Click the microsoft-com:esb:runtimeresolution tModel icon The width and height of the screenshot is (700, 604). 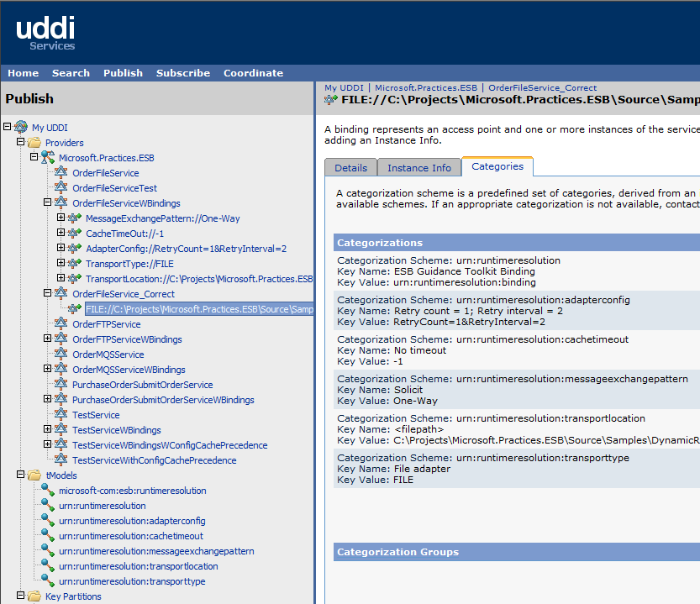click(48, 490)
